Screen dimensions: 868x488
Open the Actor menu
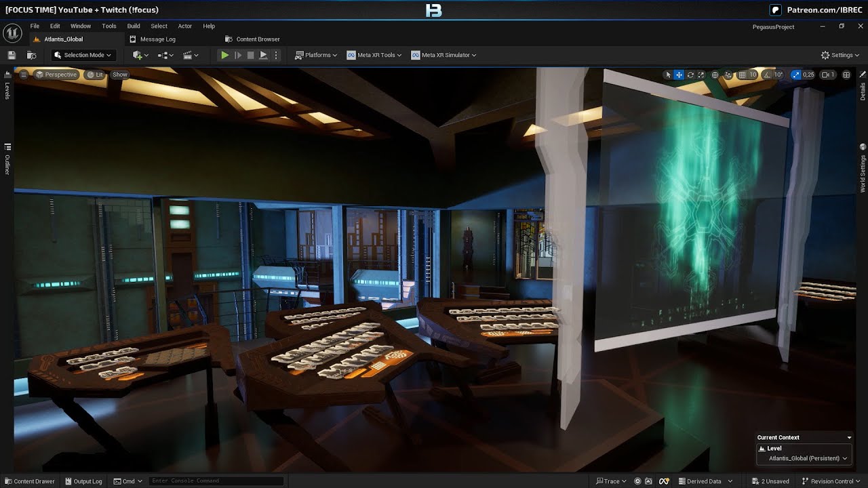pyautogui.click(x=185, y=26)
